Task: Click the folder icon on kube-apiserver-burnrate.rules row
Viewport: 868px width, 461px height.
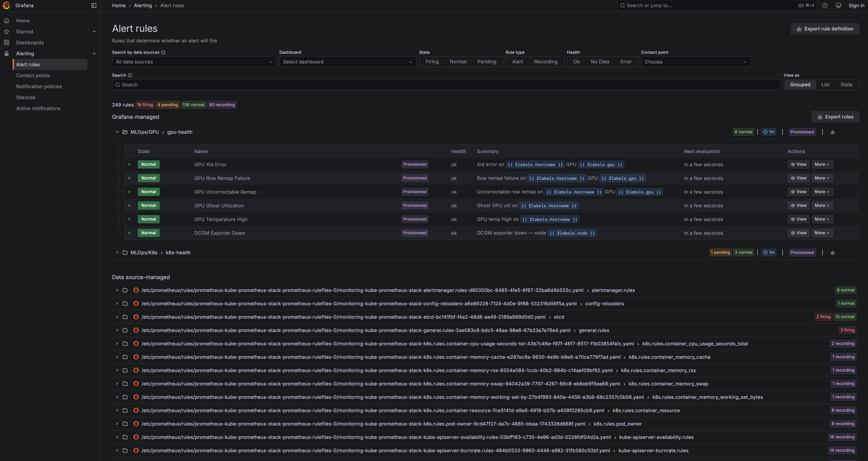Action: [125, 451]
